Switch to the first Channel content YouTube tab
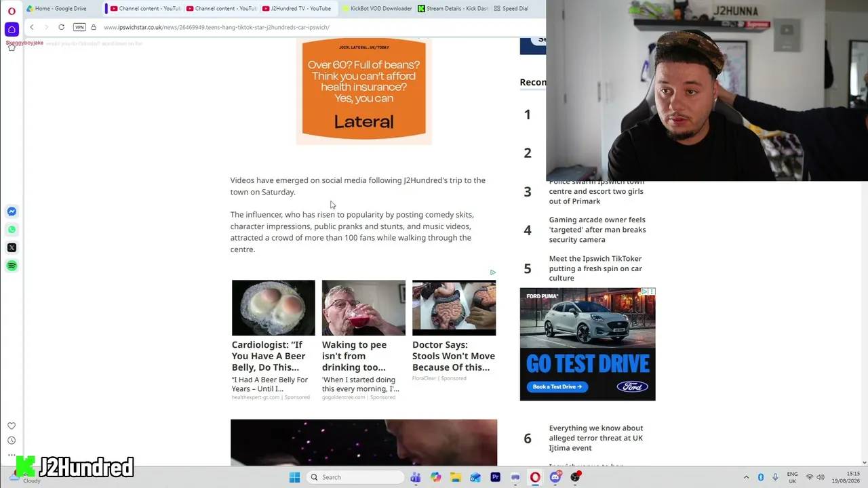 click(144, 9)
